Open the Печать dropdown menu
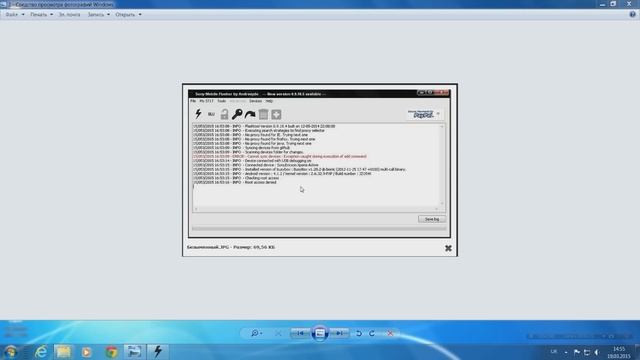 pos(41,14)
